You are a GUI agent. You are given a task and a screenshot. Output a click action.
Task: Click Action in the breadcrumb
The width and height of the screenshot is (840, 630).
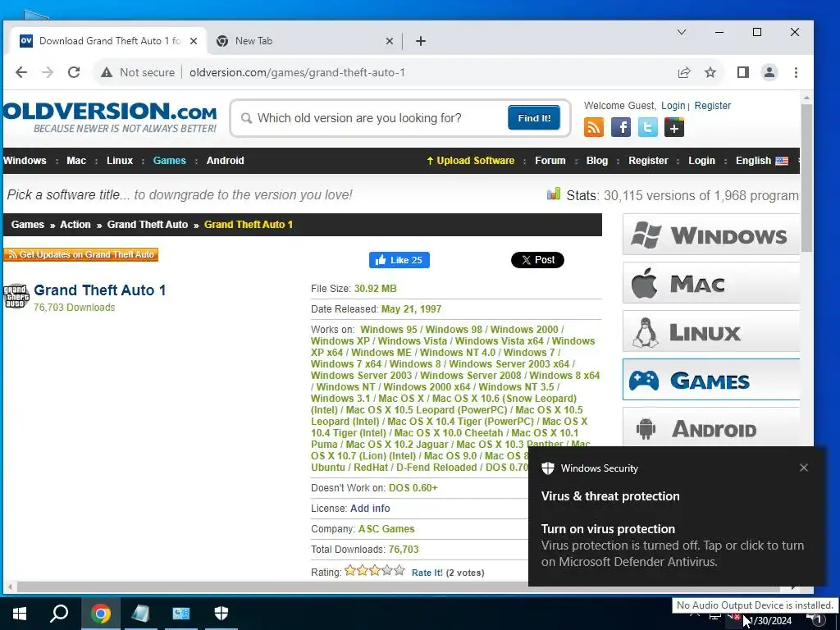click(75, 225)
